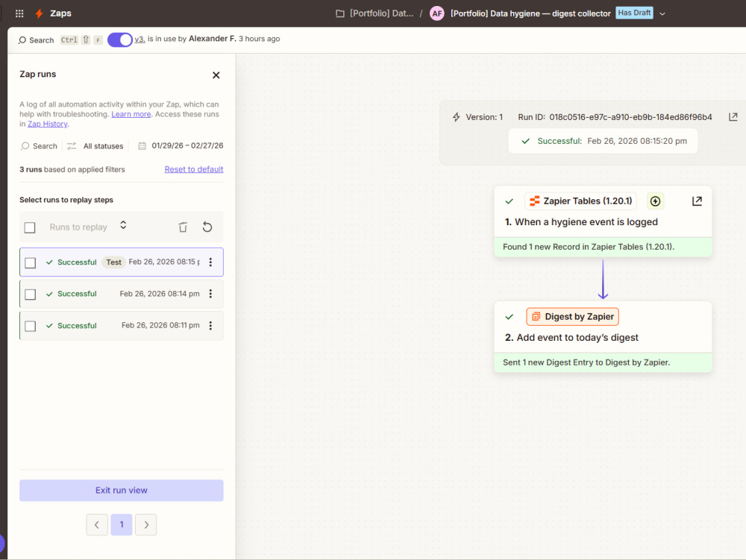Open the Portfolio folder breadcrumb
This screenshot has height=560, width=746.
coord(374,13)
